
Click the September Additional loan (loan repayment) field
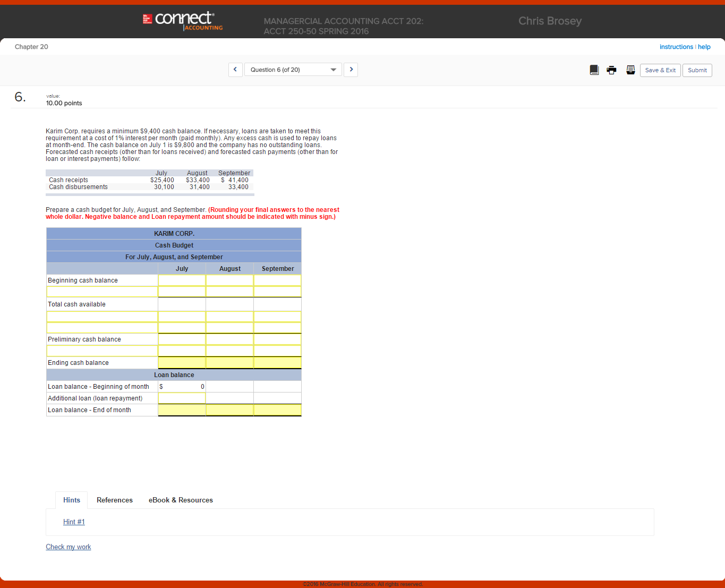277,398
